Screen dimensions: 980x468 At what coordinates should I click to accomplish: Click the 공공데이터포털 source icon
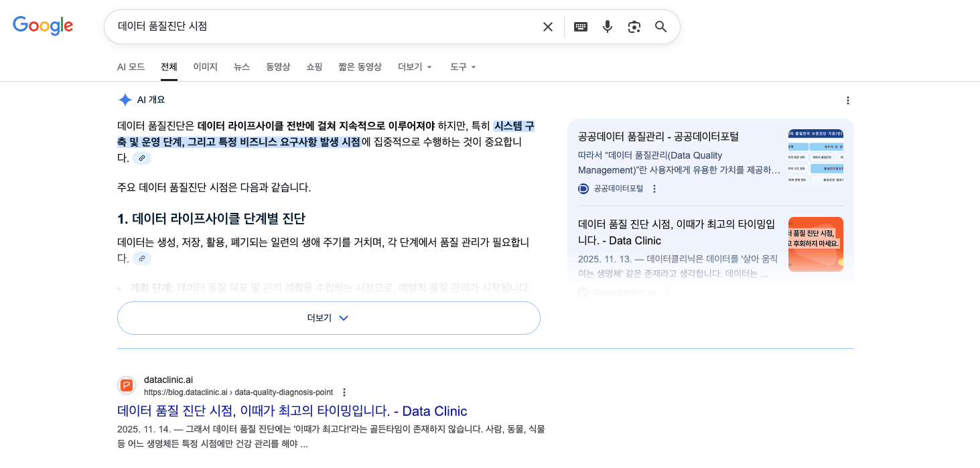(x=583, y=188)
